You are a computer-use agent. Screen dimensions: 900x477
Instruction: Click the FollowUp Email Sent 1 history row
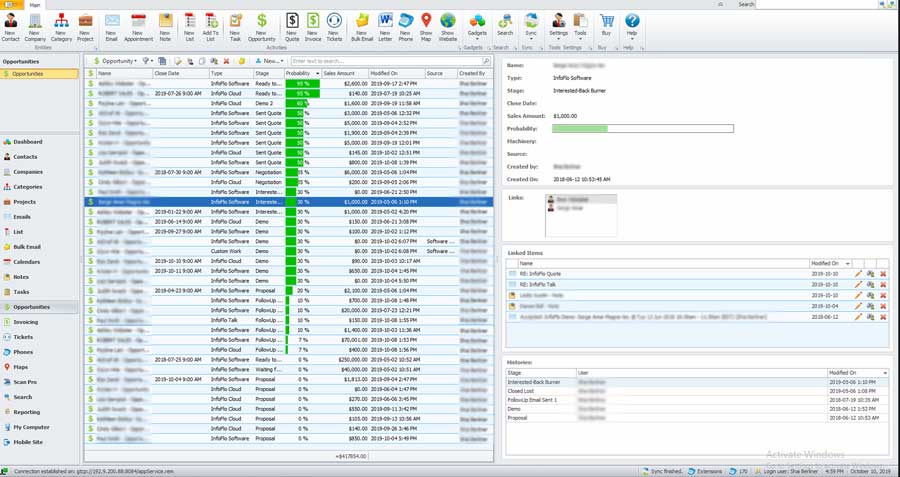tap(697, 400)
